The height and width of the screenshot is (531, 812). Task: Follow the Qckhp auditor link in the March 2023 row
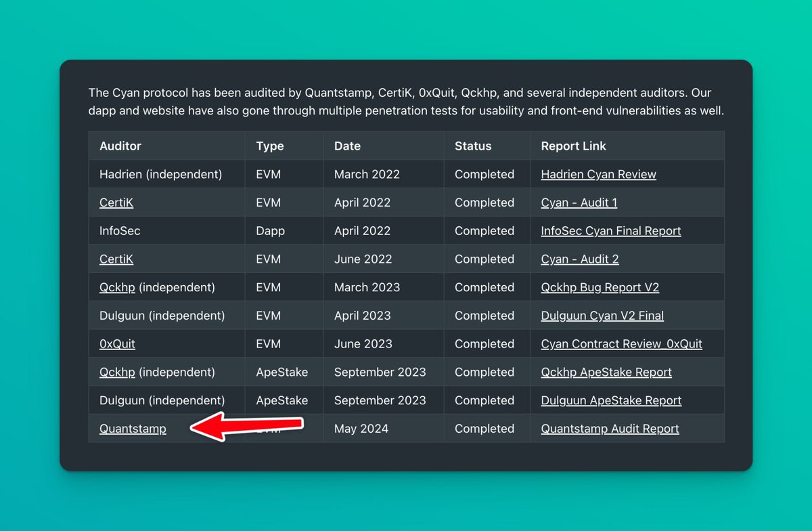pos(117,287)
